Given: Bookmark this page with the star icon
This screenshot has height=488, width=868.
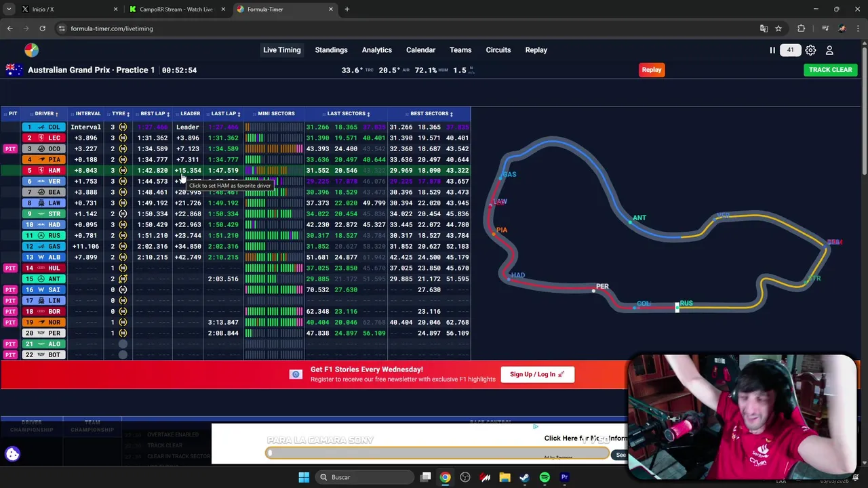Looking at the screenshot, I should coord(778,28).
